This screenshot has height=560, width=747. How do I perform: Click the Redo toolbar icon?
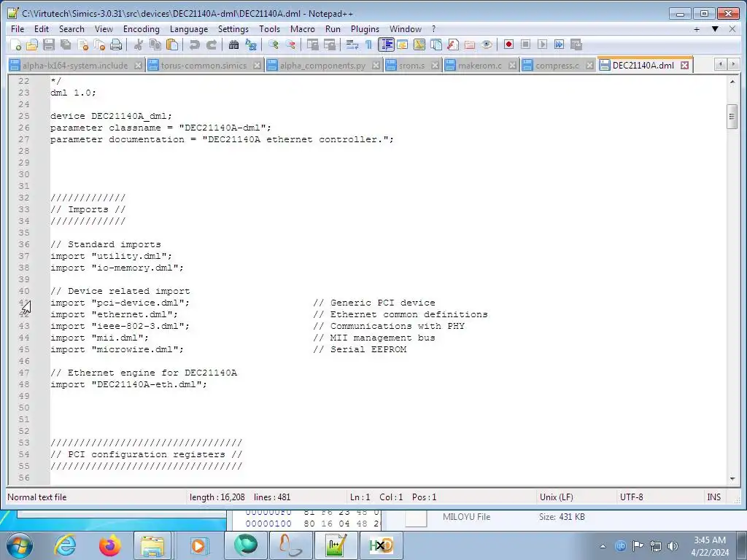pos(212,44)
